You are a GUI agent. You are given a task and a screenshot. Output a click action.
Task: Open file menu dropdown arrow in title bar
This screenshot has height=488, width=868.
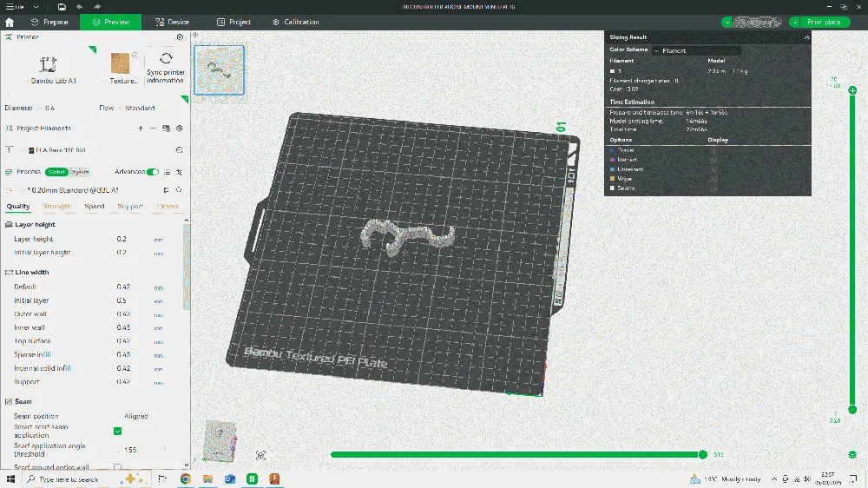[36, 7]
